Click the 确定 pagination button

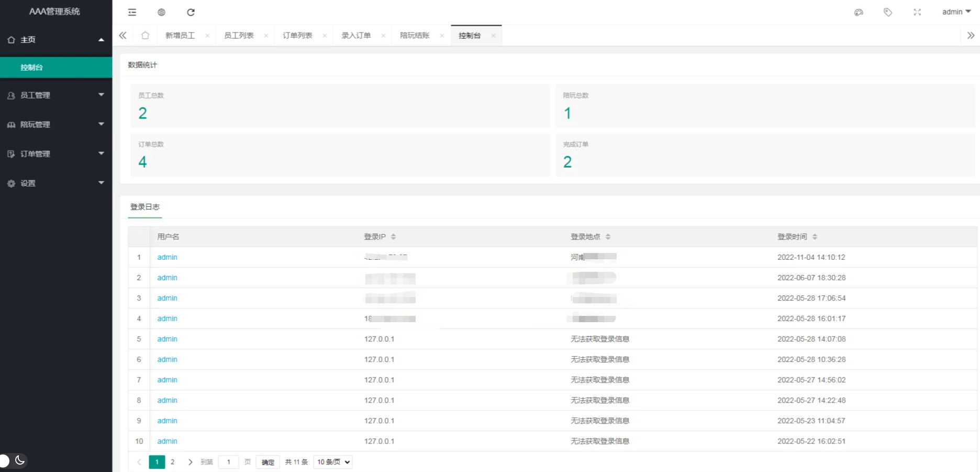268,462
